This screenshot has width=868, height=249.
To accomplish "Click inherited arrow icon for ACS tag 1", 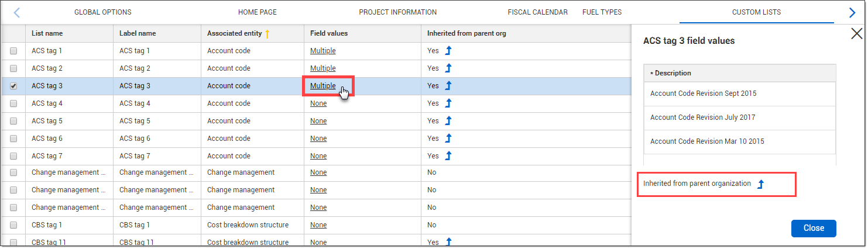I will tap(448, 51).
